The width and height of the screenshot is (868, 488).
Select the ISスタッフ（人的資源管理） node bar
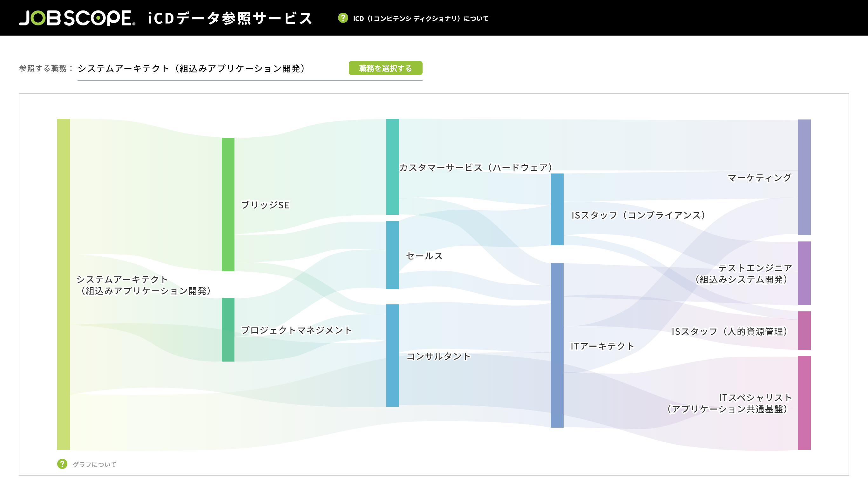click(804, 331)
